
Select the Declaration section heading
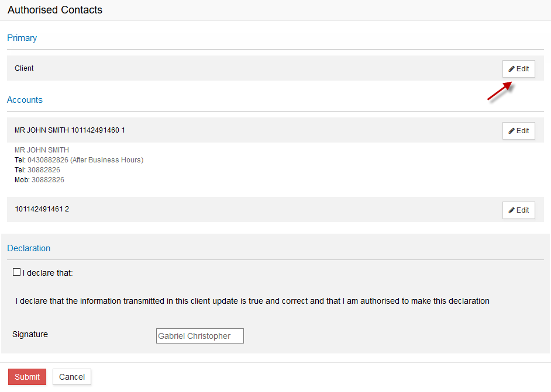pos(29,248)
